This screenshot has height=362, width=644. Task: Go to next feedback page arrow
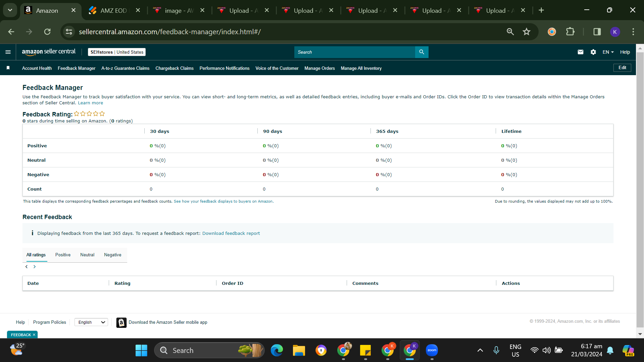click(35, 267)
